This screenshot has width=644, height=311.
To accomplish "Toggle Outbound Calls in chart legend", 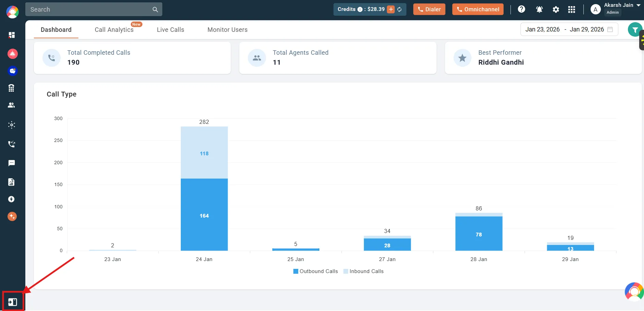I will 315,271.
